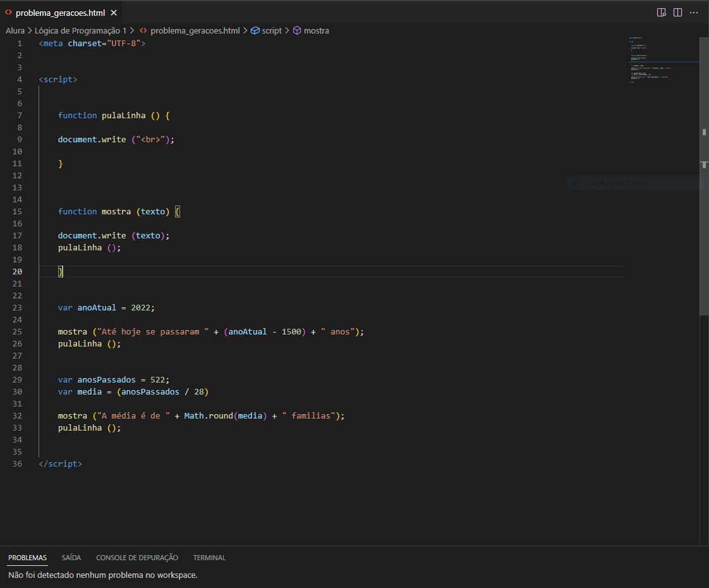Image resolution: width=709 pixels, height=588 pixels.
Task: Click the opening <script> tag on line 4
Action: point(58,80)
